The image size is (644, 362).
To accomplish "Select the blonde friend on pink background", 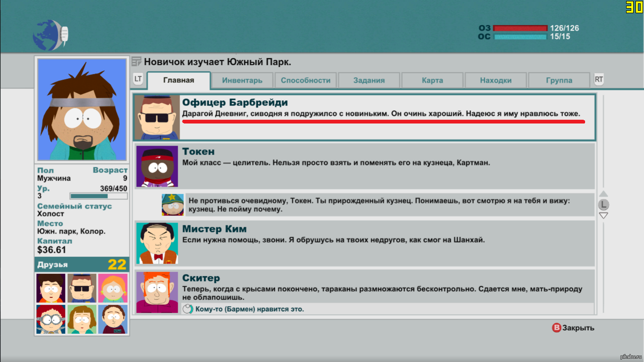I will [x=113, y=288].
